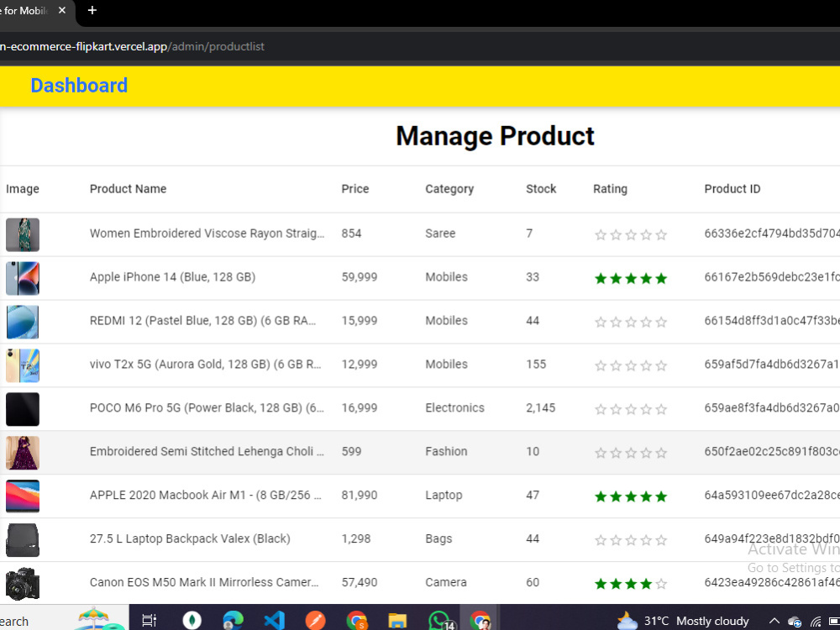This screenshot has height=630, width=840.
Task: Open the Chrome icon with the orange badge
Action: (x=357, y=621)
